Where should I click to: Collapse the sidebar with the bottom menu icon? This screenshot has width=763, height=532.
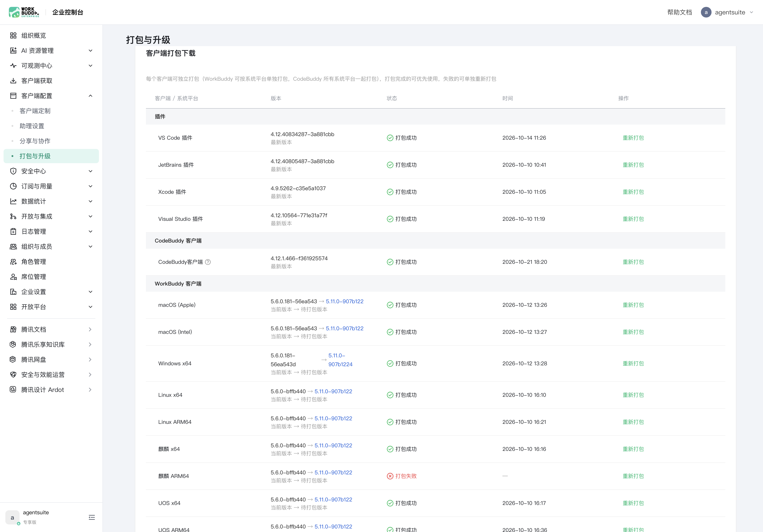[x=92, y=517]
